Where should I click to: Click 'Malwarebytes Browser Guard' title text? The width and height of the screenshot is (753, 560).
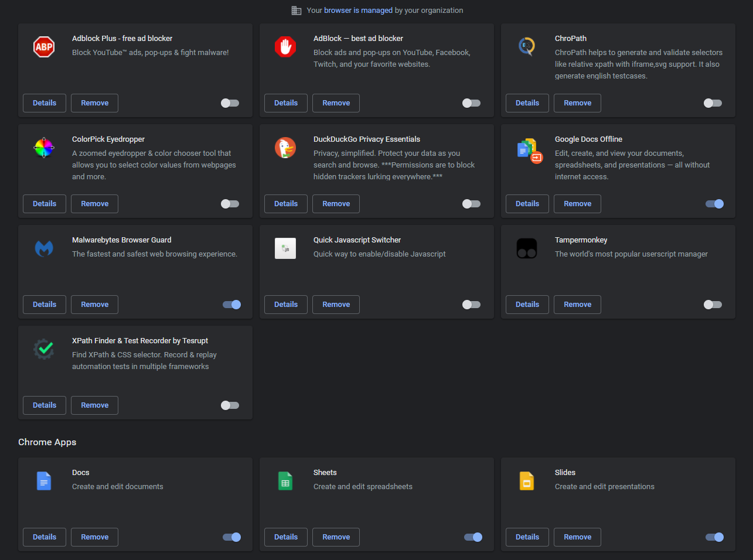pos(122,240)
